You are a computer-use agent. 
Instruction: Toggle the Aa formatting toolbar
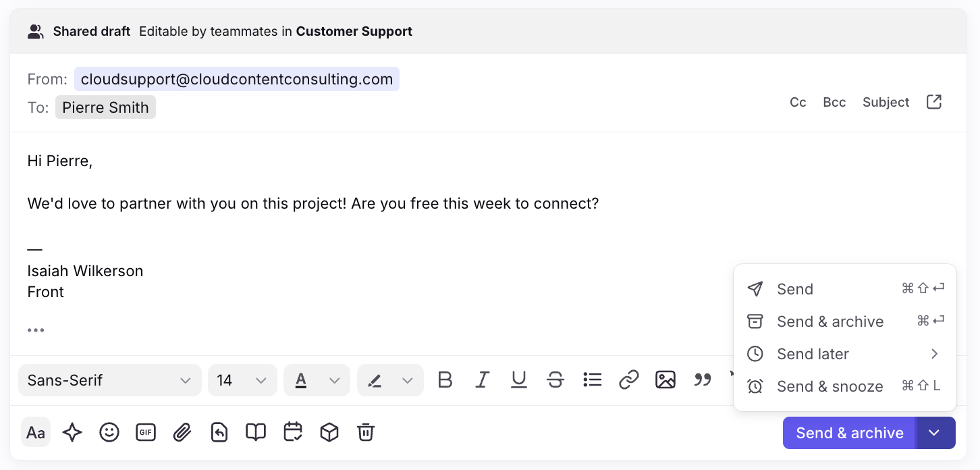pos(36,432)
